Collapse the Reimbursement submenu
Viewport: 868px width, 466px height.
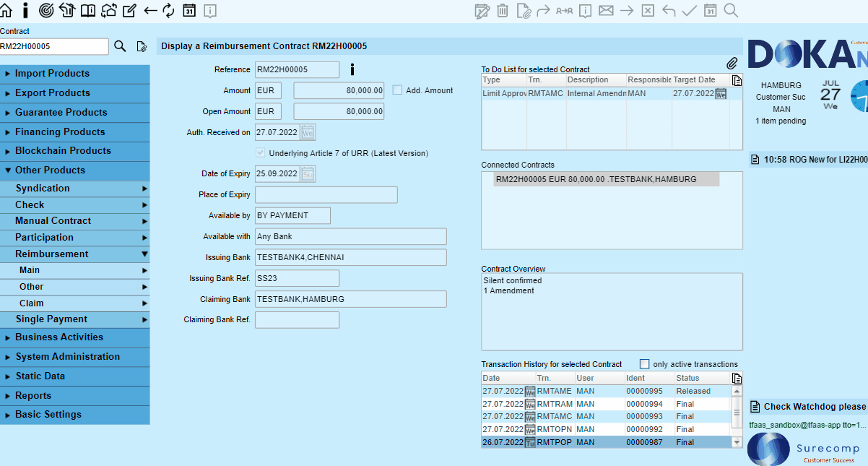75,254
